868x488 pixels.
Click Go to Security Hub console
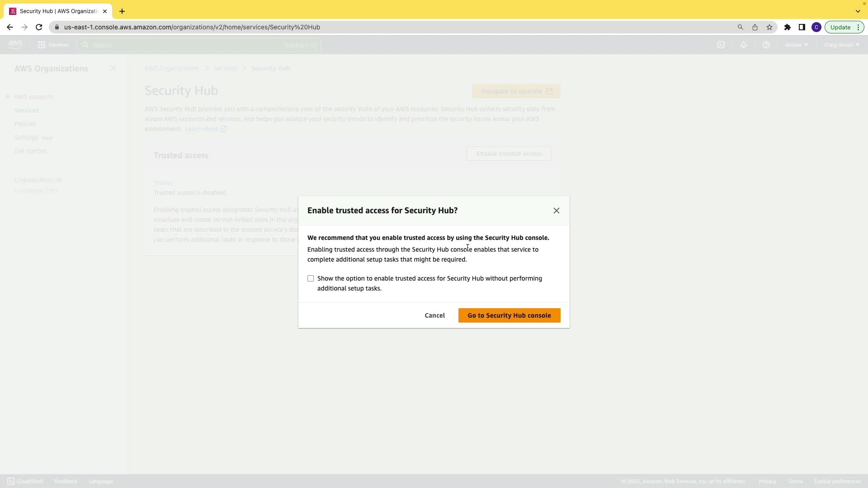point(509,315)
